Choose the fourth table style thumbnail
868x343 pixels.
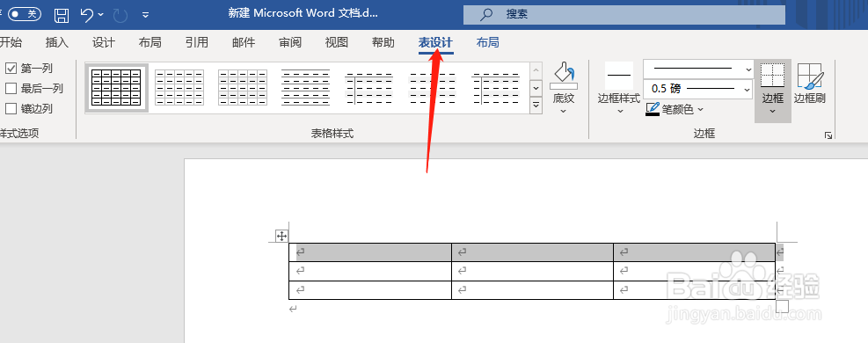(305, 87)
